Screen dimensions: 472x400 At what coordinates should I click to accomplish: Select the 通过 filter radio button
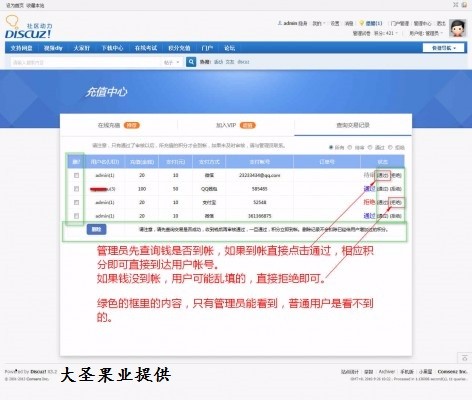pos(370,147)
